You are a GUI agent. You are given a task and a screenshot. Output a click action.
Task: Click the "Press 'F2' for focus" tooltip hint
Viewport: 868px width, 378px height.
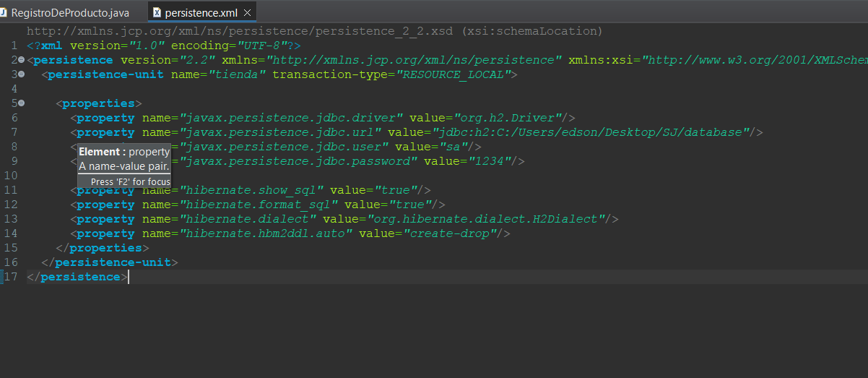131,181
